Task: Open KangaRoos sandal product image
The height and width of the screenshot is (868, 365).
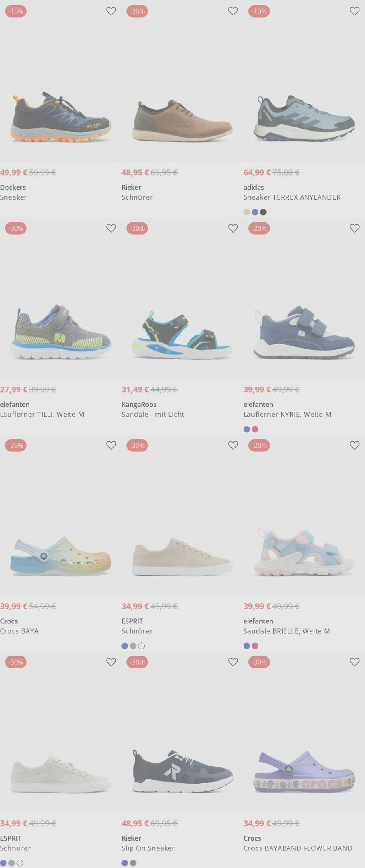Action: pos(182,334)
